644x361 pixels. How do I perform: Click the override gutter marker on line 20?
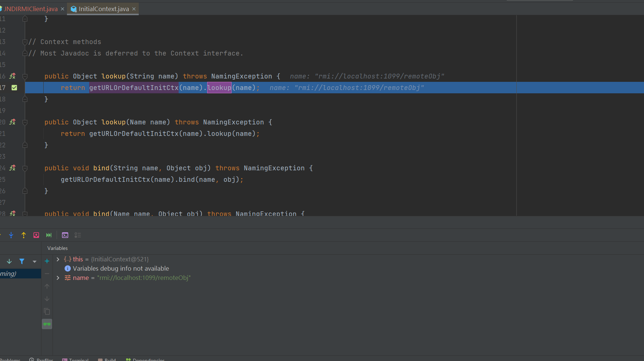click(13, 122)
